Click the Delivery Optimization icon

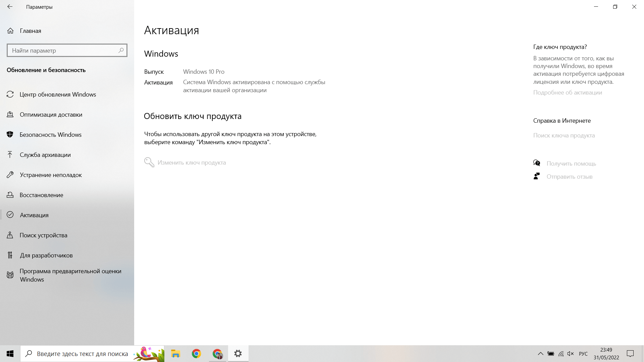pos(10,115)
